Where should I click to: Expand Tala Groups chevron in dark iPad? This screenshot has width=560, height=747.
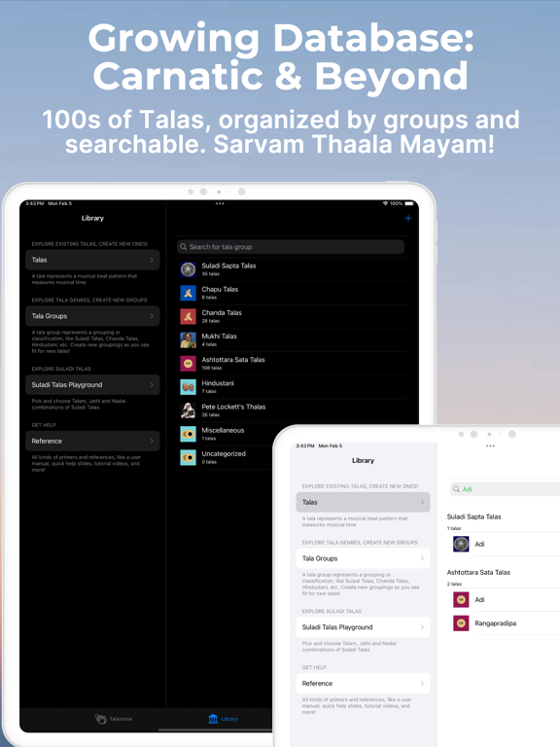tap(152, 316)
